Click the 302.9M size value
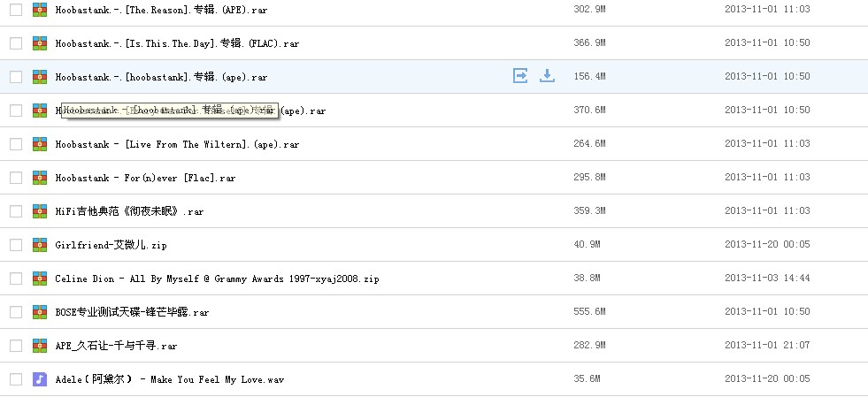The height and width of the screenshot is (397, 868). pyautogui.click(x=589, y=9)
